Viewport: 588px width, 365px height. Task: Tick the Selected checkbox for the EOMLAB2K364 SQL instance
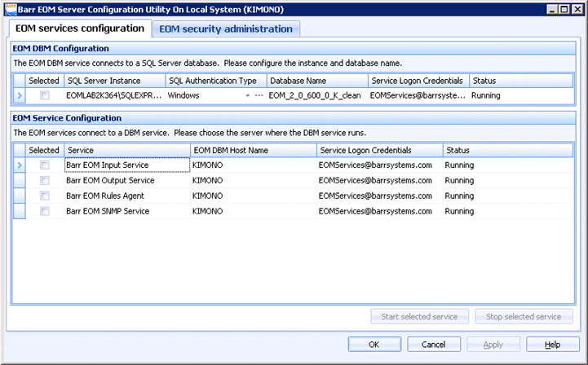click(45, 95)
